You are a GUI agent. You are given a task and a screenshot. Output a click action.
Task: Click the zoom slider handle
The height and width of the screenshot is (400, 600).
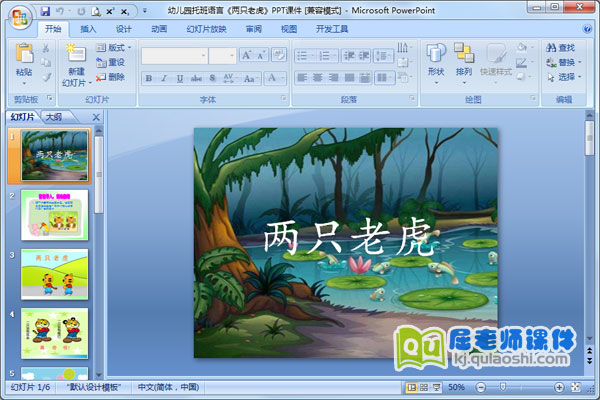point(503,387)
